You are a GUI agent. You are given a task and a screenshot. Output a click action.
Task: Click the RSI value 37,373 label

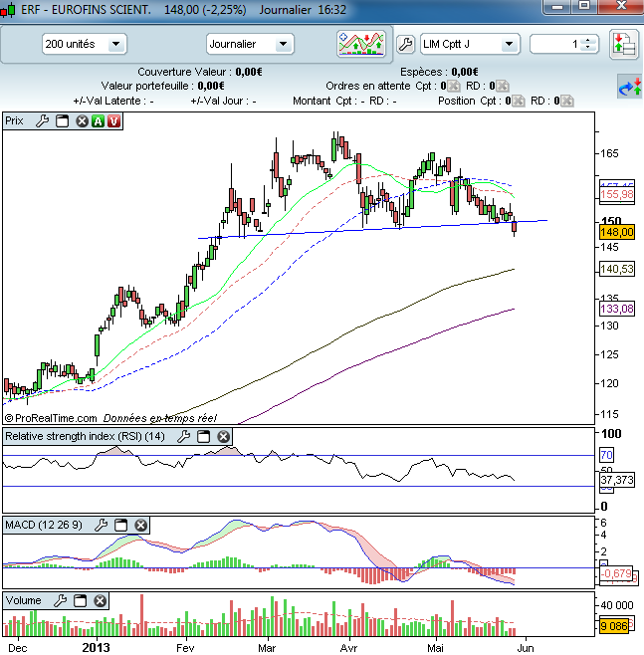coord(617,480)
